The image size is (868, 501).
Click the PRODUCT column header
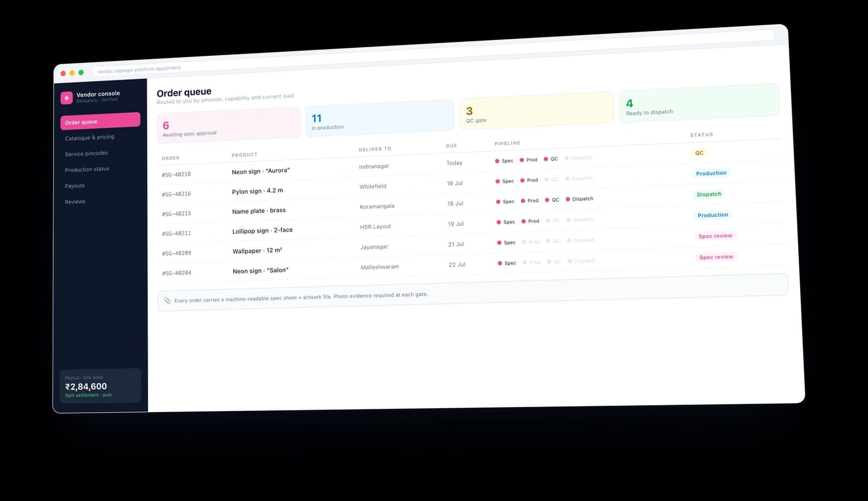tap(245, 155)
